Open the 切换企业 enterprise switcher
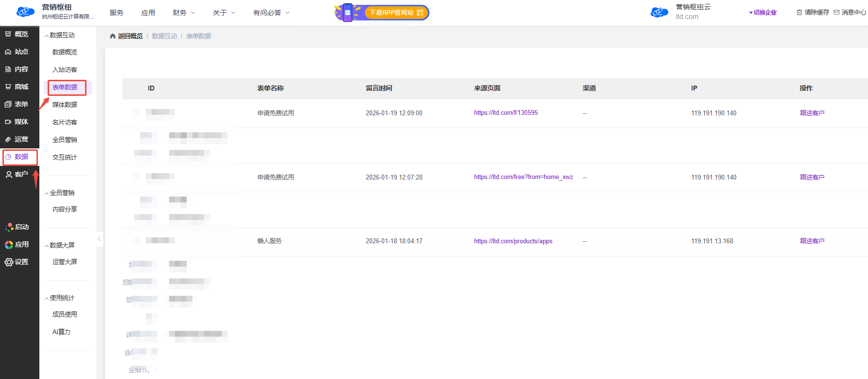The height and width of the screenshot is (379, 868). click(763, 13)
